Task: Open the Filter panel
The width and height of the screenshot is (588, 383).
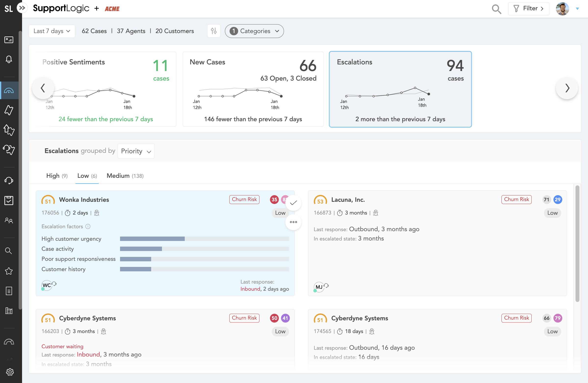Action: click(x=528, y=9)
